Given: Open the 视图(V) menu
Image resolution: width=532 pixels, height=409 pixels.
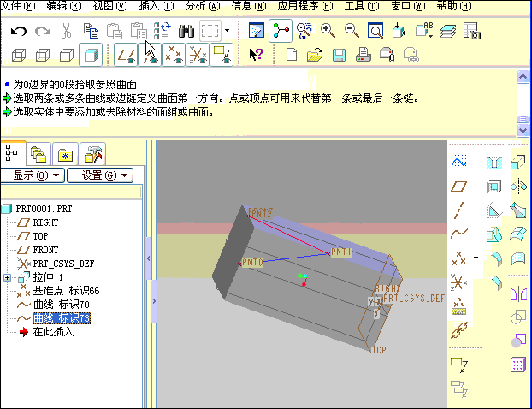Looking at the screenshot, I should click(x=110, y=6).
